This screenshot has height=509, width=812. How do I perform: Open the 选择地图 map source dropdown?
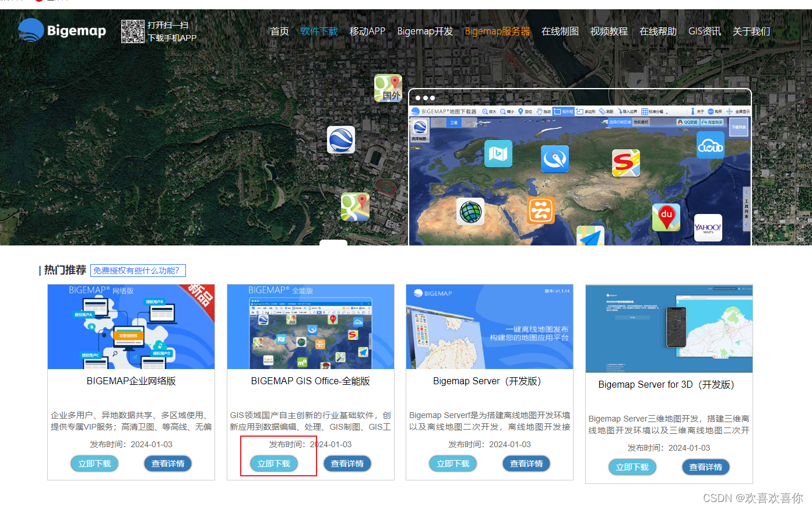[420, 131]
